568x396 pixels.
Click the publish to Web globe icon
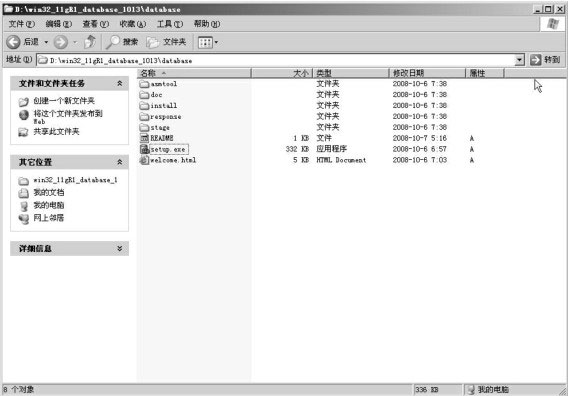24,115
